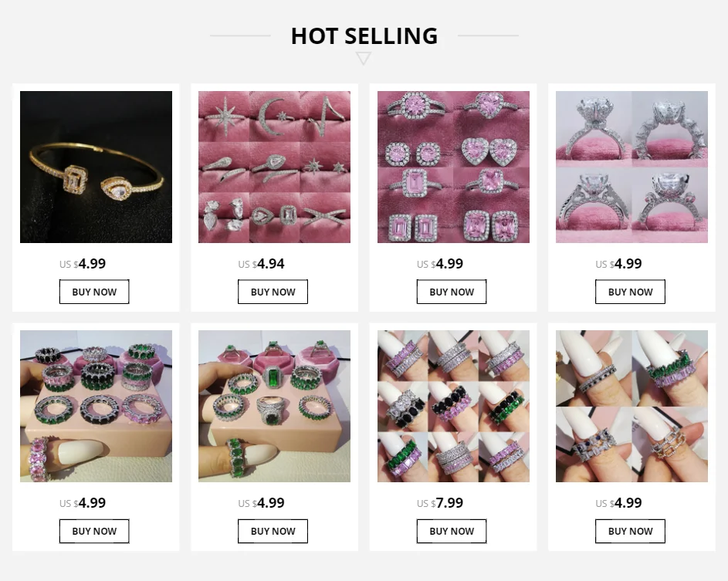Click BUY NOW for the US $4.94 item
This screenshot has width=728, height=581.
click(x=273, y=292)
